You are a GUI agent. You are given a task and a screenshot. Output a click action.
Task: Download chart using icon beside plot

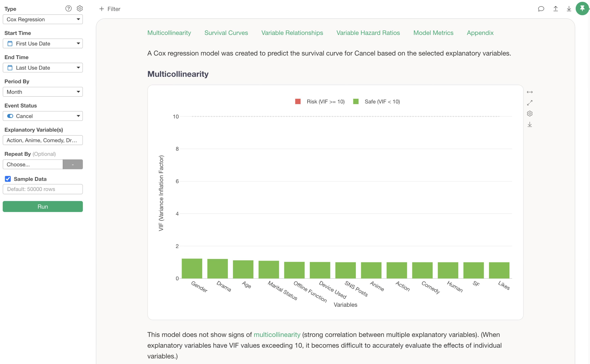tap(529, 125)
